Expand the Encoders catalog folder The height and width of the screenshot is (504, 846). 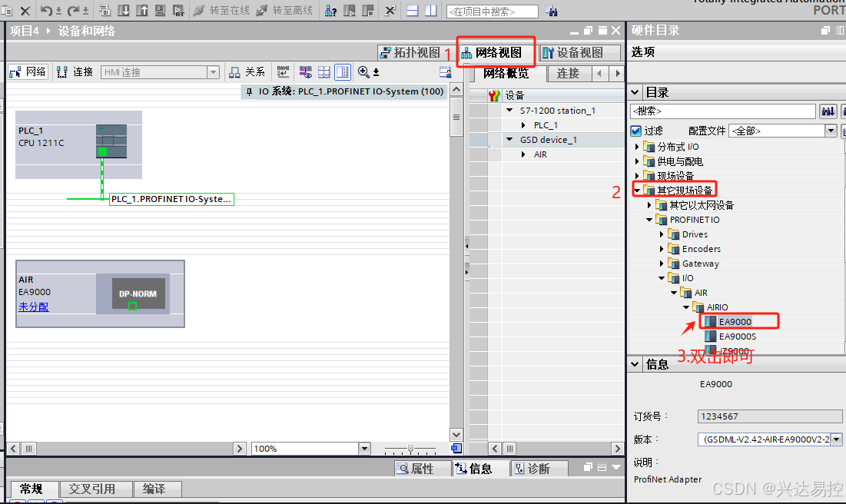tap(662, 249)
